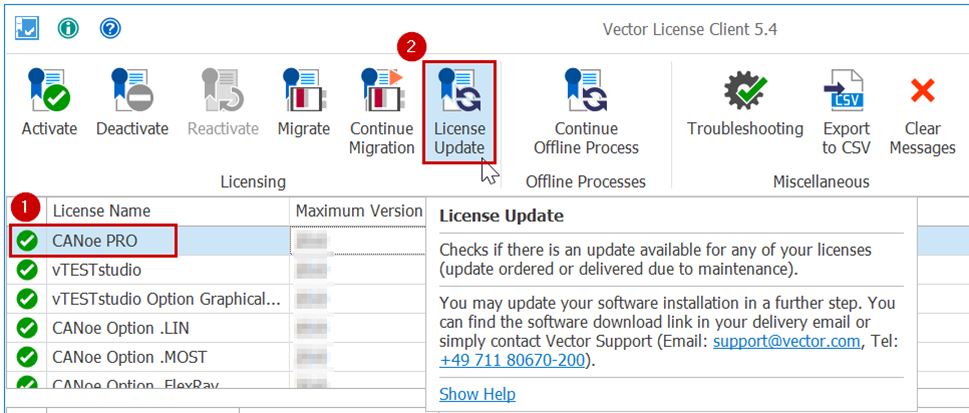Select the vTESTstudio license row
Screen dimensions: 969x413
tap(97, 270)
